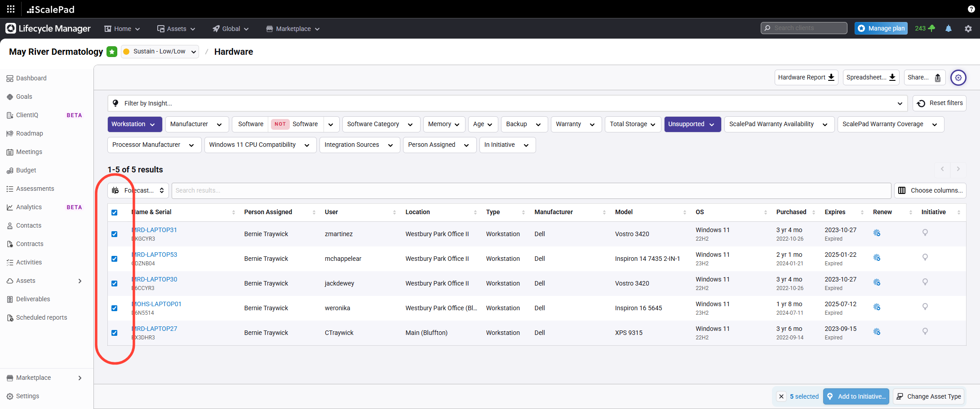Screen dimensions: 980x409
Task: Click the Search results input field
Action: point(531,190)
